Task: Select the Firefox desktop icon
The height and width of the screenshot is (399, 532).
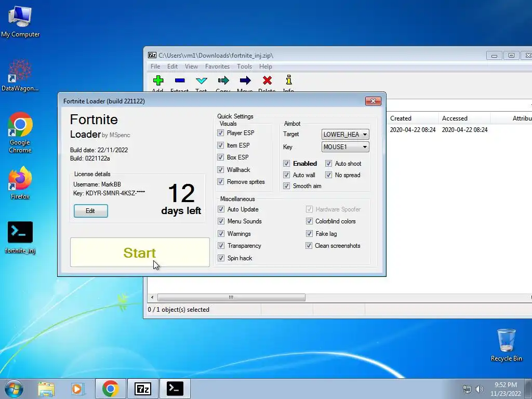Action: (20, 182)
